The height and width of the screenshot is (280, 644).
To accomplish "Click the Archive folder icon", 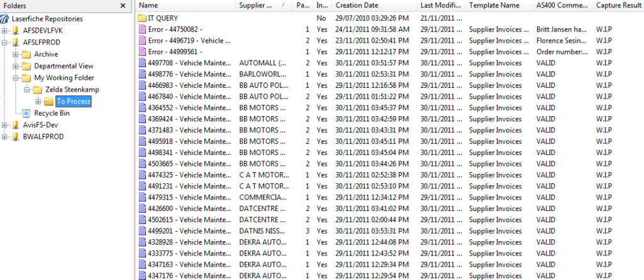I will (x=26, y=54).
